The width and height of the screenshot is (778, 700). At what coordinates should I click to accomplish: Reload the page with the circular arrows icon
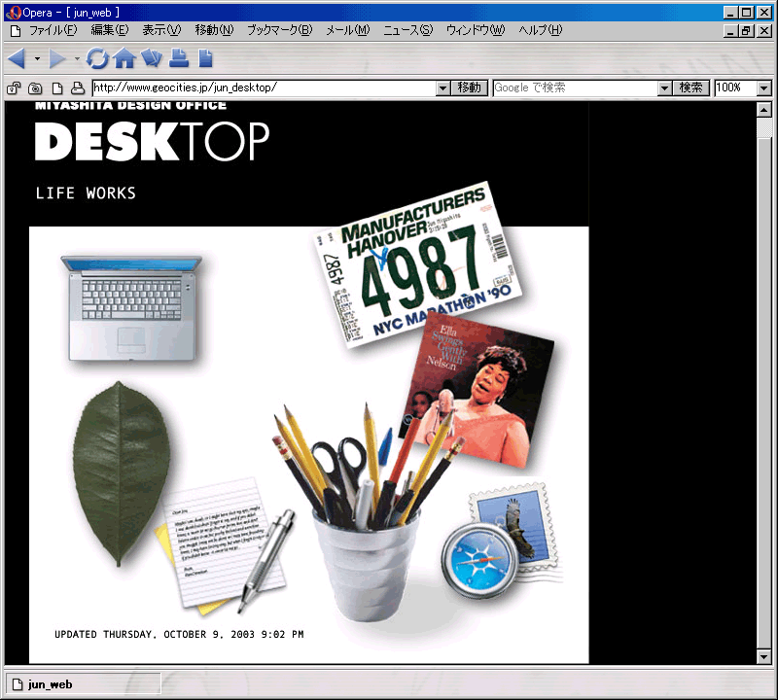(97, 58)
